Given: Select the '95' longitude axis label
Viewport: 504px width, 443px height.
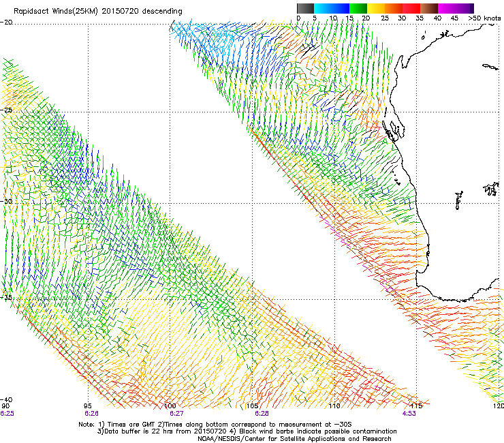Looking at the screenshot, I should 87,406.
